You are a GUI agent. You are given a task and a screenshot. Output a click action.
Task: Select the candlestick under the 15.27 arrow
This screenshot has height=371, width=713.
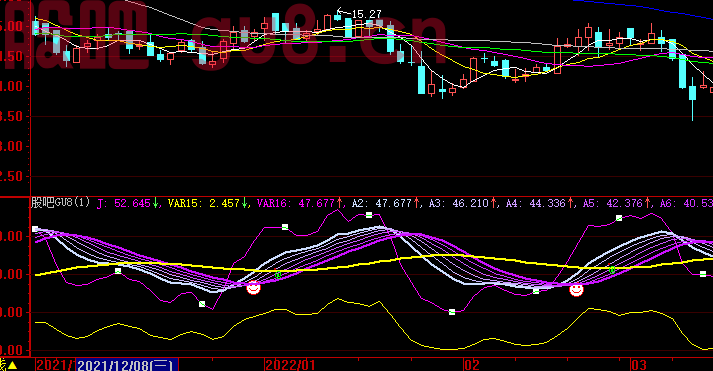[337, 17]
